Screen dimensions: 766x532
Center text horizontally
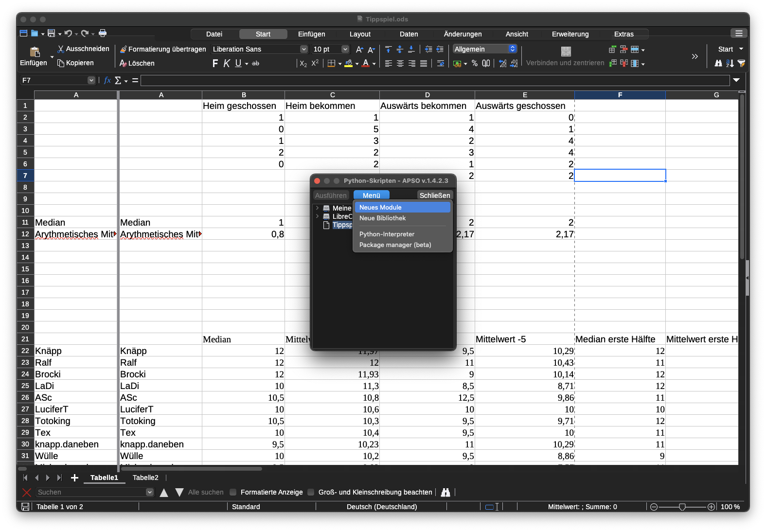coord(400,63)
